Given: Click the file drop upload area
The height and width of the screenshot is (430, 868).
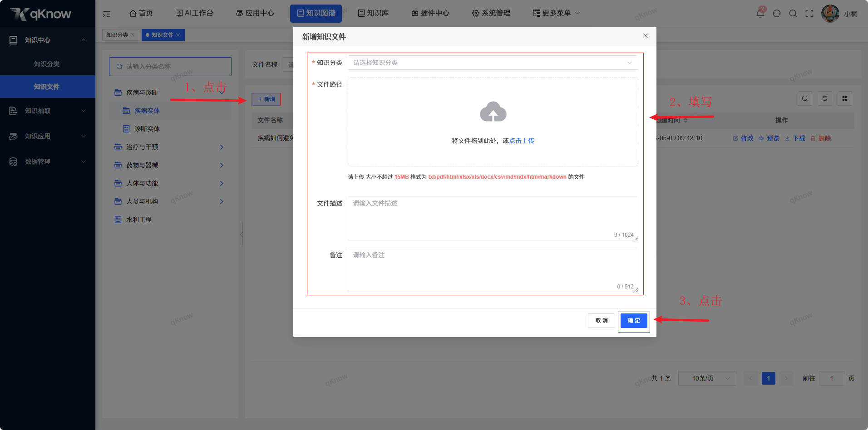Looking at the screenshot, I should 493,122.
